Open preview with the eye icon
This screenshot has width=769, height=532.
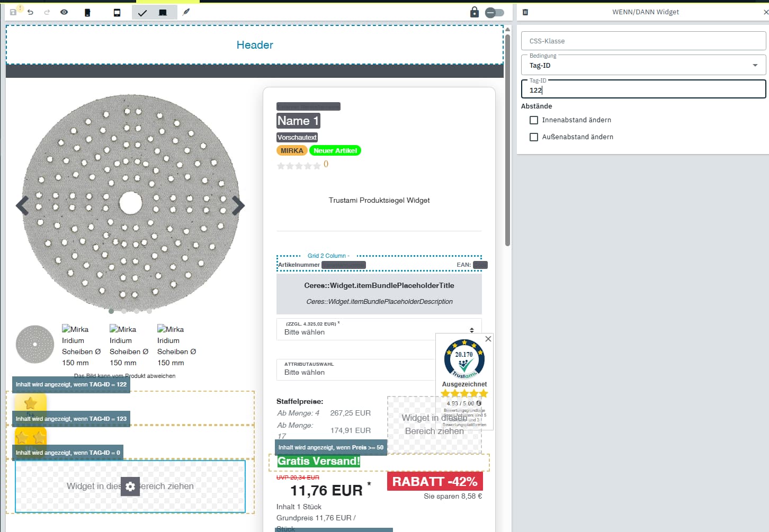64,12
